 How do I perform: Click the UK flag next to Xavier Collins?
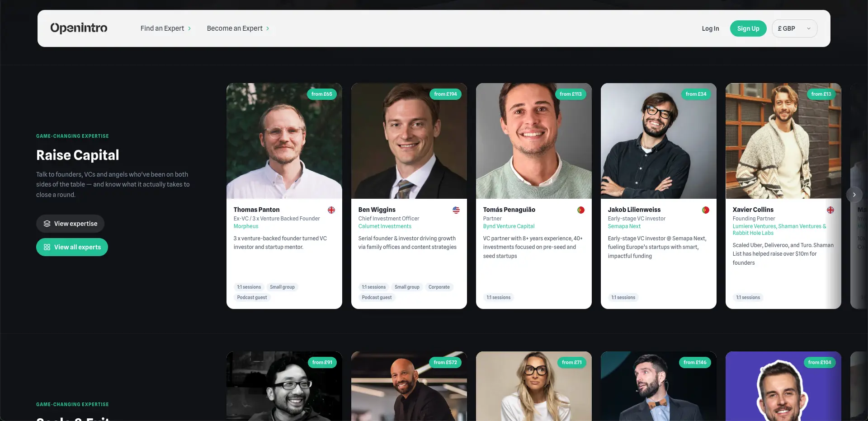(x=830, y=210)
